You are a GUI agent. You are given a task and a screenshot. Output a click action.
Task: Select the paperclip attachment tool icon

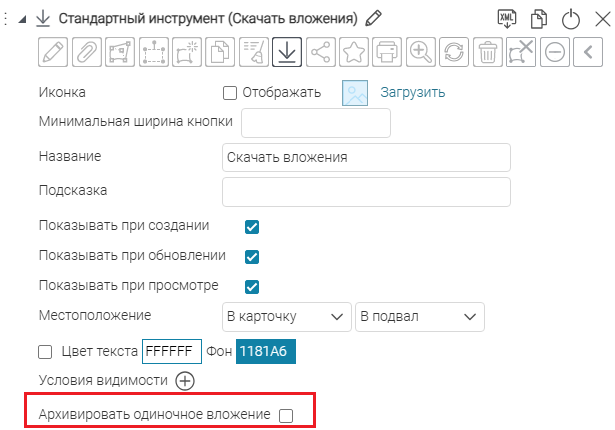[x=86, y=52]
